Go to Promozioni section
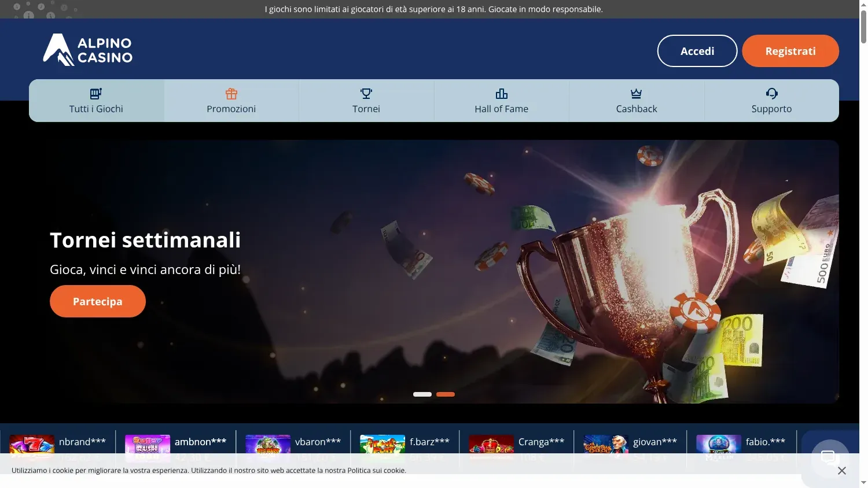Screen dimensions: 868x488 pyautogui.click(x=231, y=101)
